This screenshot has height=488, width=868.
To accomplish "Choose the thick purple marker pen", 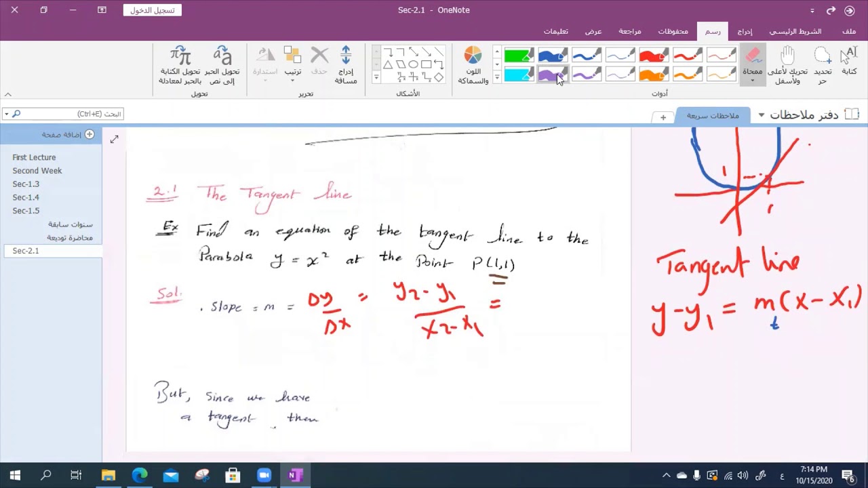I will tap(553, 73).
